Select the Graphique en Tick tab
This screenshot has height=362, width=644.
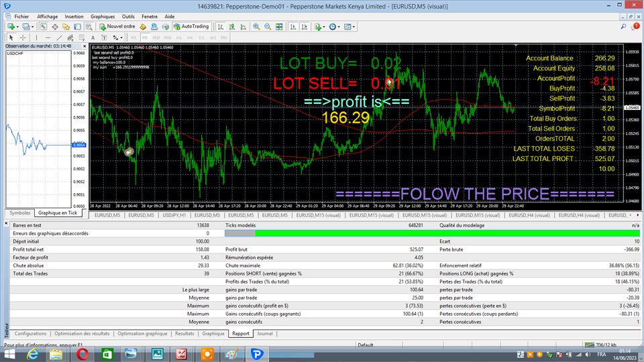(x=58, y=213)
